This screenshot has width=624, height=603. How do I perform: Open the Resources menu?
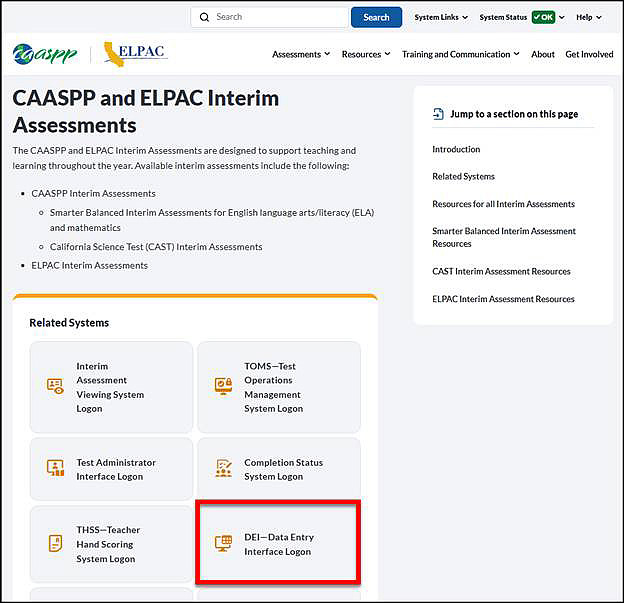coord(366,54)
